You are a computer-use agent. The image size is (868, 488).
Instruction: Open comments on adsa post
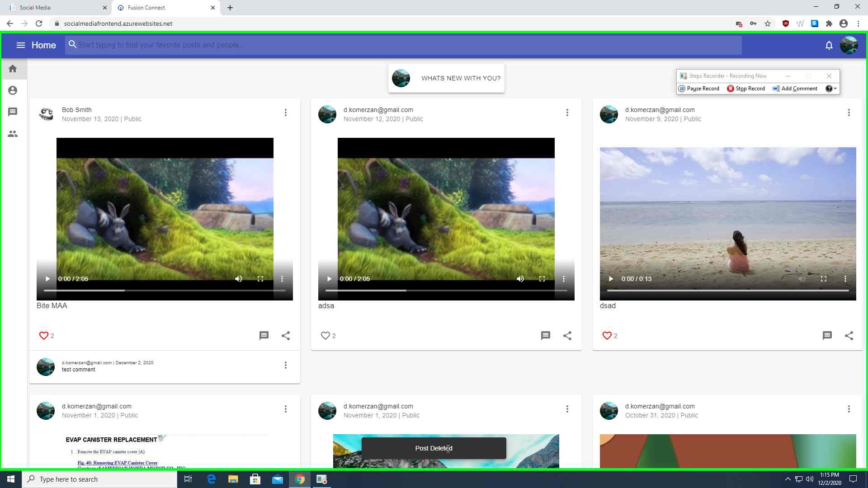click(x=546, y=336)
